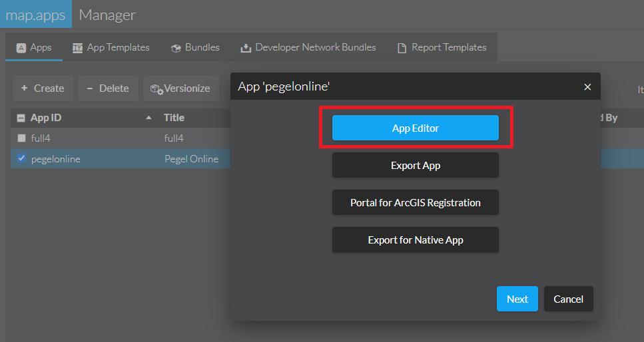Go to Developer Network Bundles tab
Image resolution: width=644 pixels, height=342 pixels.
[x=308, y=47]
